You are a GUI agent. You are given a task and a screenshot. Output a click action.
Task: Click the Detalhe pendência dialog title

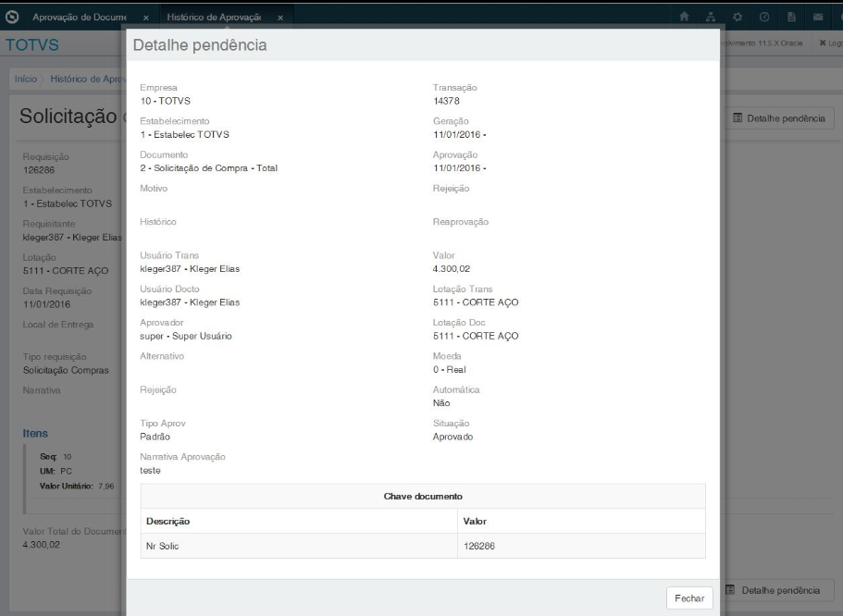pos(200,45)
